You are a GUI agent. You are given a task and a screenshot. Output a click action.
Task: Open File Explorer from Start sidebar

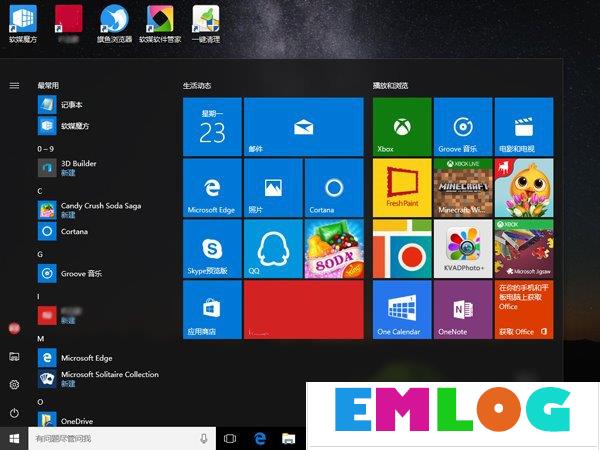[14, 357]
